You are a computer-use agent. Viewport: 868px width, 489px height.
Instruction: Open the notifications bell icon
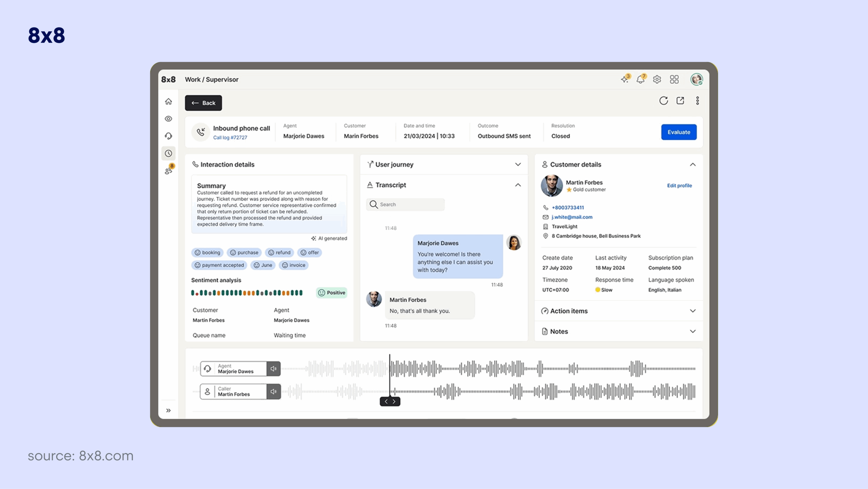[640, 79]
